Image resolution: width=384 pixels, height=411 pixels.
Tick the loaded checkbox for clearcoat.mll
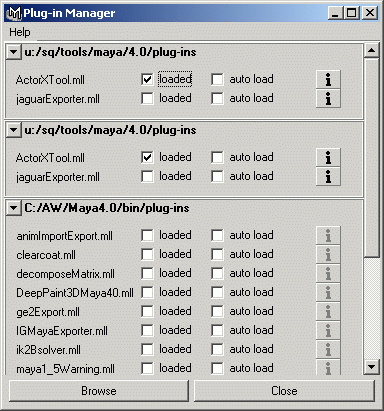click(147, 254)
